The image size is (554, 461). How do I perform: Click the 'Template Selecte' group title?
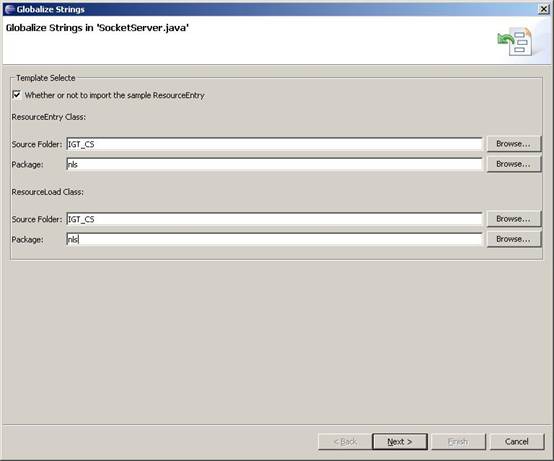46,78
